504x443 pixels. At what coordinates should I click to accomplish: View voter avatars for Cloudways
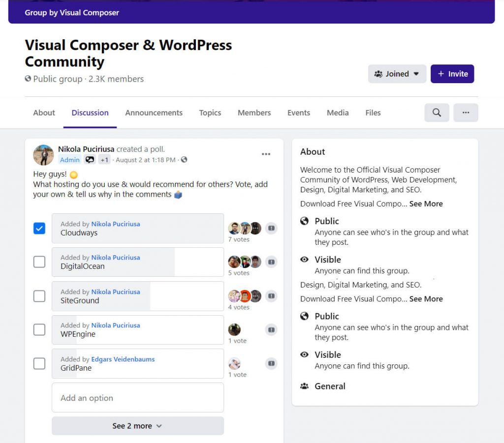[245, 228]
